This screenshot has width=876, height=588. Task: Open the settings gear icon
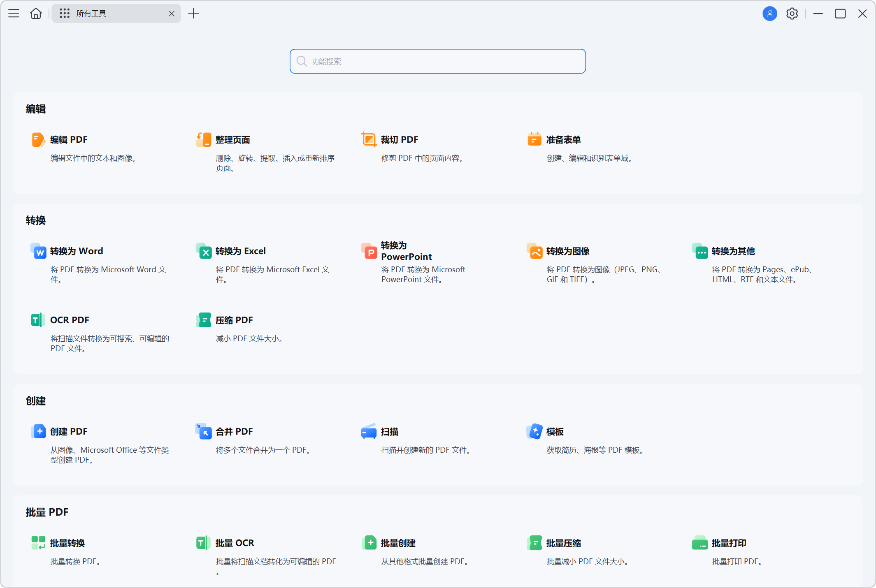(x=792, y=14)
